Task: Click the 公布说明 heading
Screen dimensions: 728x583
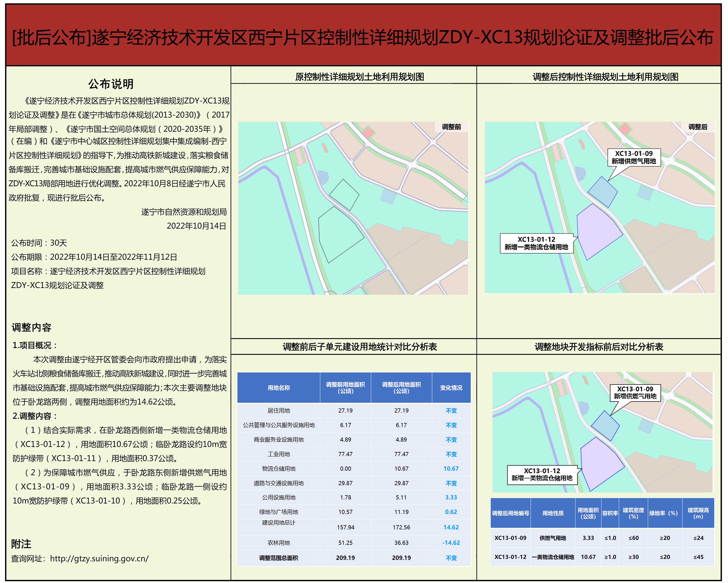Action: [111, 84]
